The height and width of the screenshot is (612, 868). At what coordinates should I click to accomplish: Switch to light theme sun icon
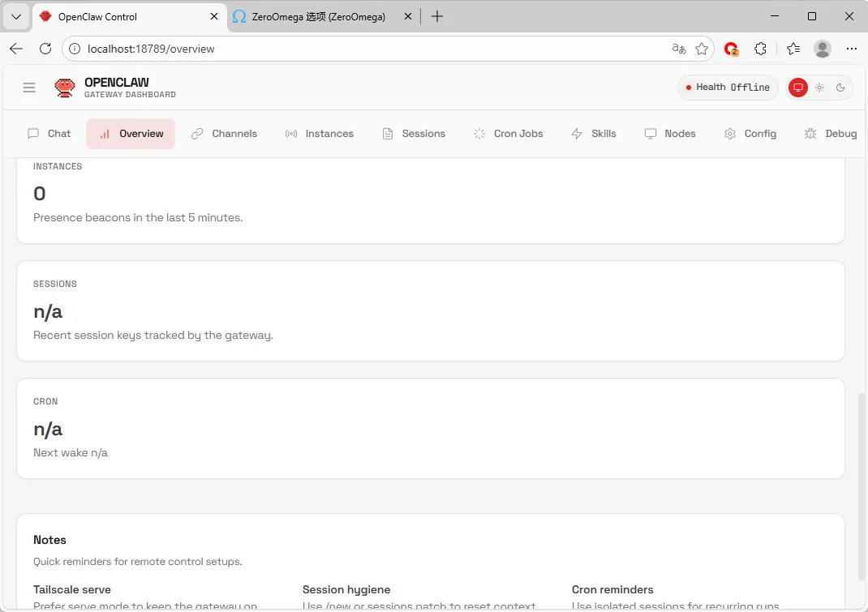[x=819, y=88]
